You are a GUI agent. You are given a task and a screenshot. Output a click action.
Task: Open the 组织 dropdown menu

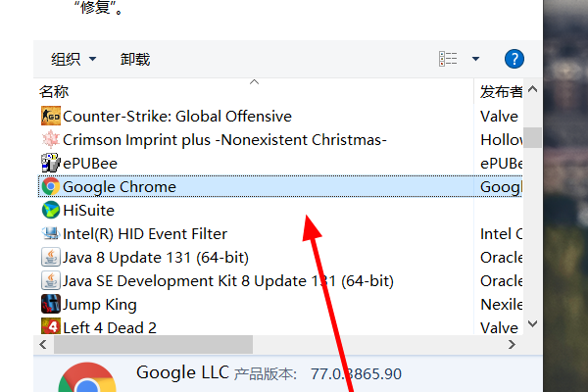pos(73,59)
